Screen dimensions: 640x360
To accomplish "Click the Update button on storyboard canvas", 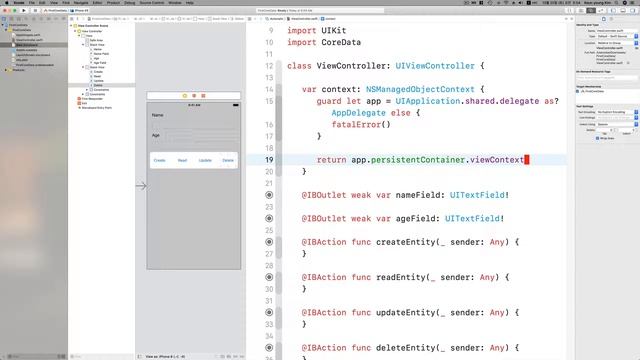I will tap(205, 160).
